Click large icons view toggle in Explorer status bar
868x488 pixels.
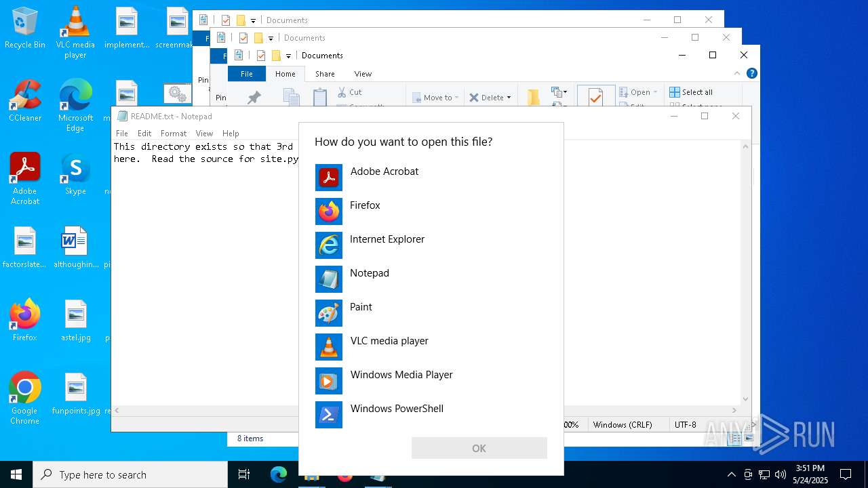coord(749,439)
